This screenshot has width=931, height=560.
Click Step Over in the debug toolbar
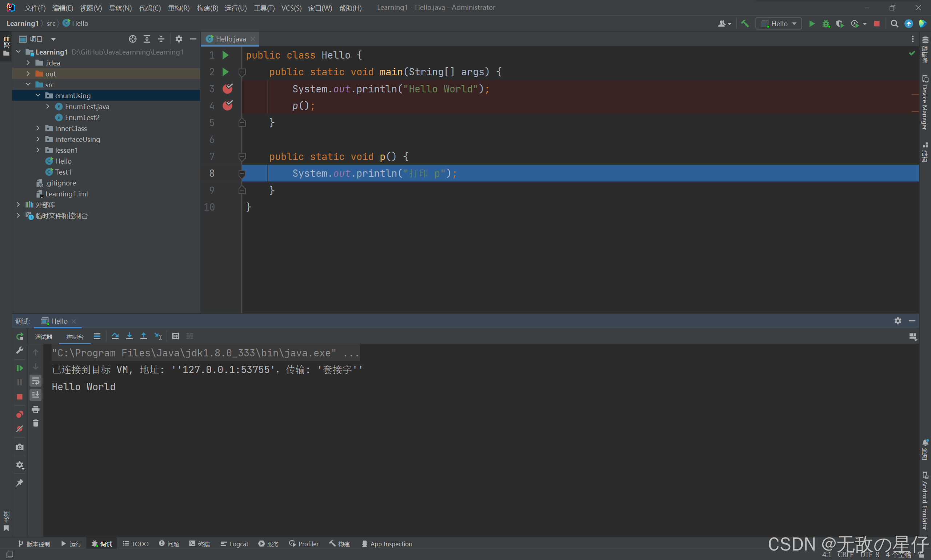tap(115, 336)
